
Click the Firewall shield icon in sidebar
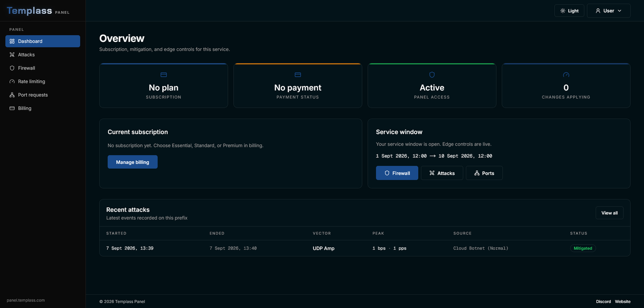click(x=12, y=68)
